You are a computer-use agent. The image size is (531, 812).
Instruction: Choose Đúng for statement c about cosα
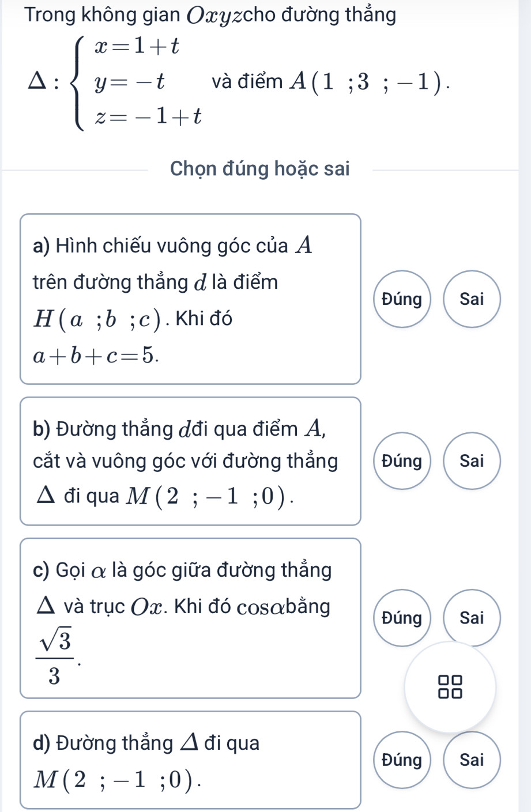click(402, 618)
